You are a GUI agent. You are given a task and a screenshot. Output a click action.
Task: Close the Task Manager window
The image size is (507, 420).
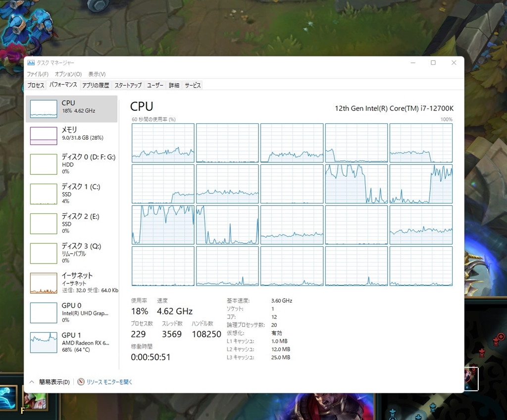point(454,63)
